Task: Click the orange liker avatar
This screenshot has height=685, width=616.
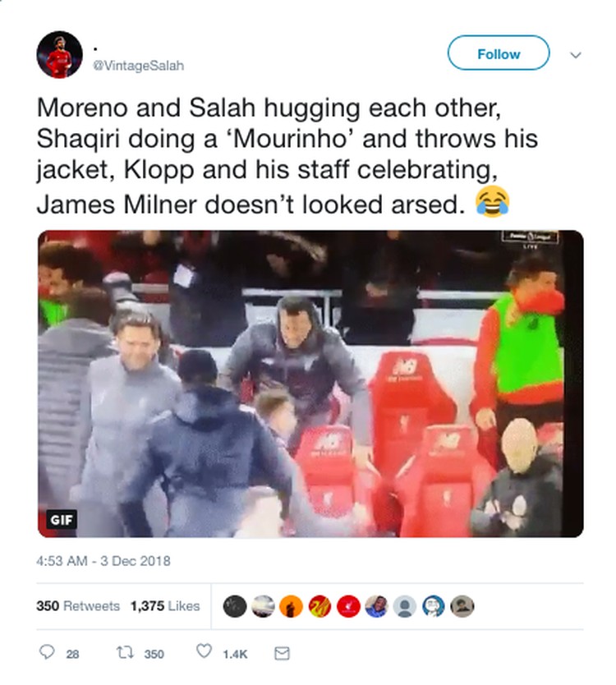Action: click(291, 606)
